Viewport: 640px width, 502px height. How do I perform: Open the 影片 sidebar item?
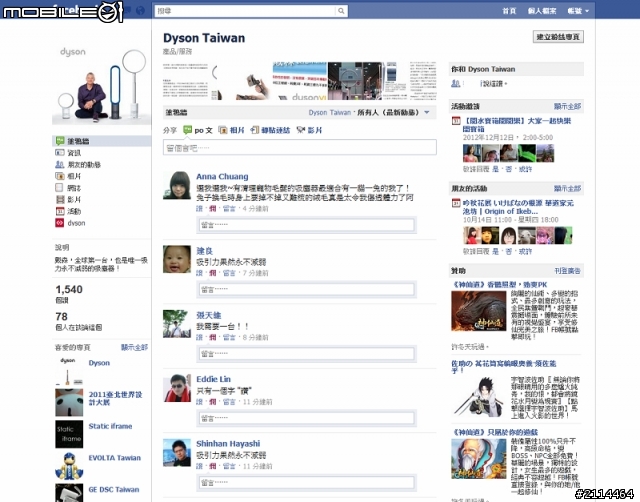[74, 200]
